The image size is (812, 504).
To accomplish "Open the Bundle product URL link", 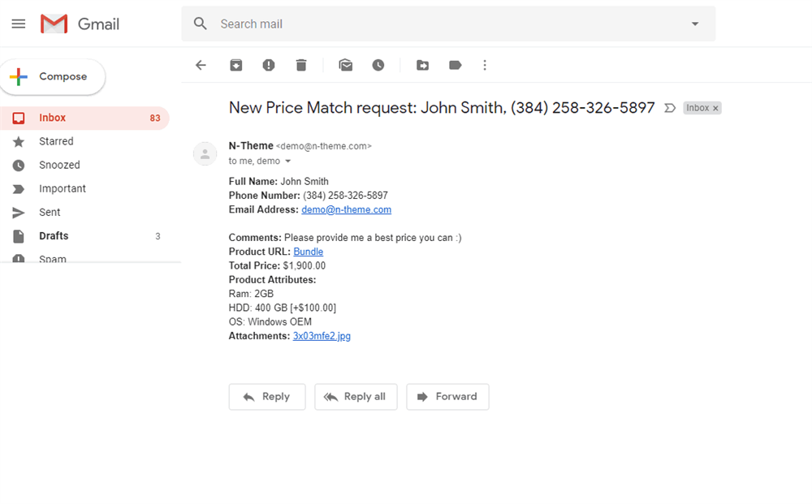I will (x=308, y=252).
